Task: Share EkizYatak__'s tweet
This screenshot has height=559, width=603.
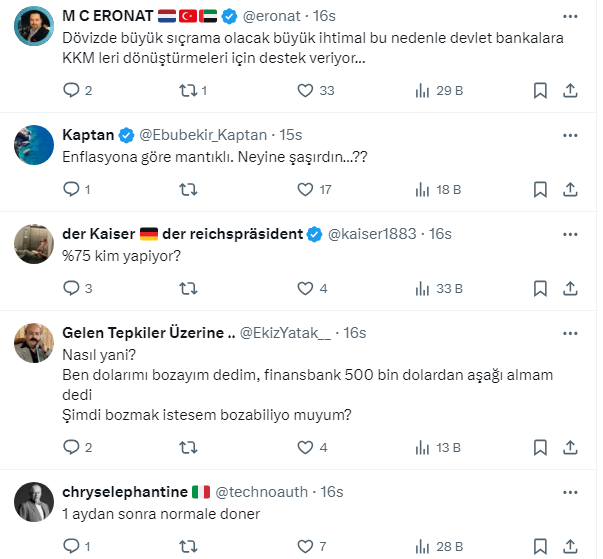Action: 570,447
